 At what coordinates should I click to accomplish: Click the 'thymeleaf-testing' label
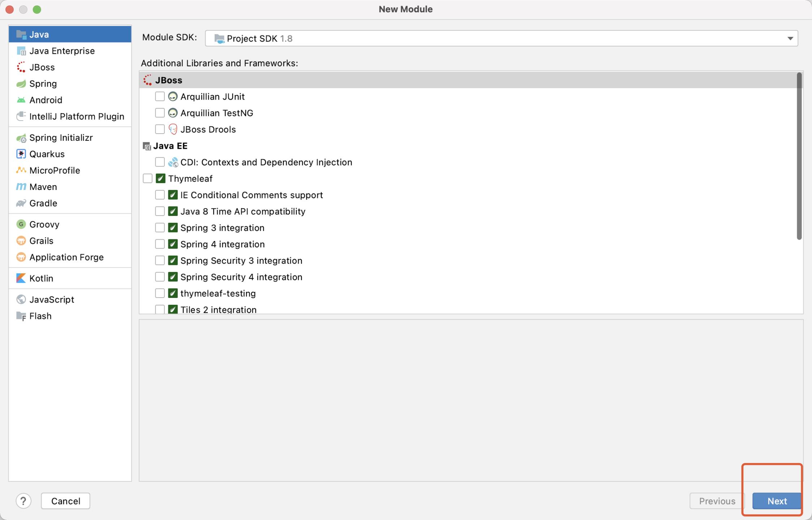(218, 294)
